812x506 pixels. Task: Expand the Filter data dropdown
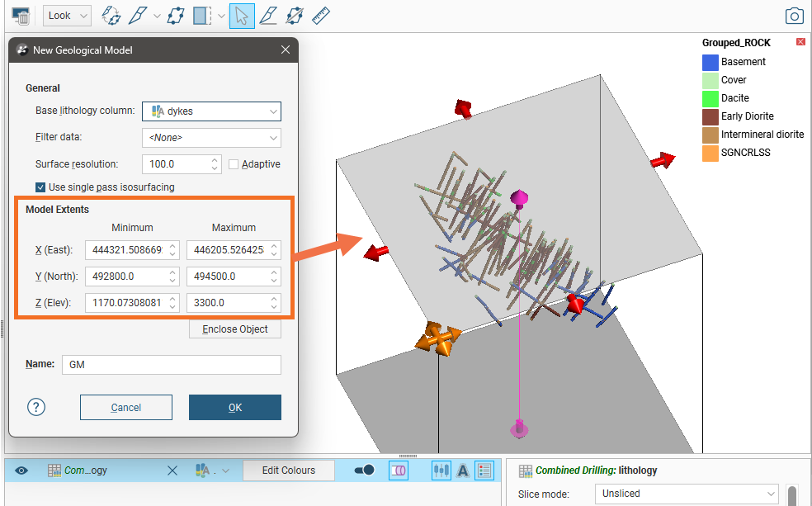(212, 138)
